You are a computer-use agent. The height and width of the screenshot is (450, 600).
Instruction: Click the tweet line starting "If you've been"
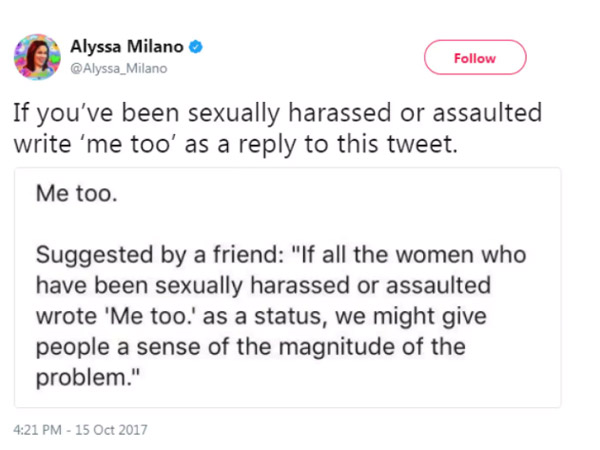278,113
